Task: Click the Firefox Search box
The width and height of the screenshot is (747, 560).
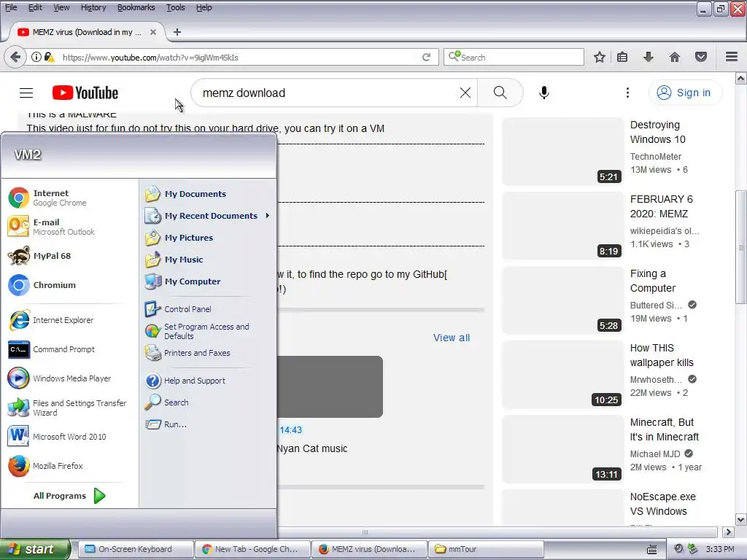Action: point(514,57)
